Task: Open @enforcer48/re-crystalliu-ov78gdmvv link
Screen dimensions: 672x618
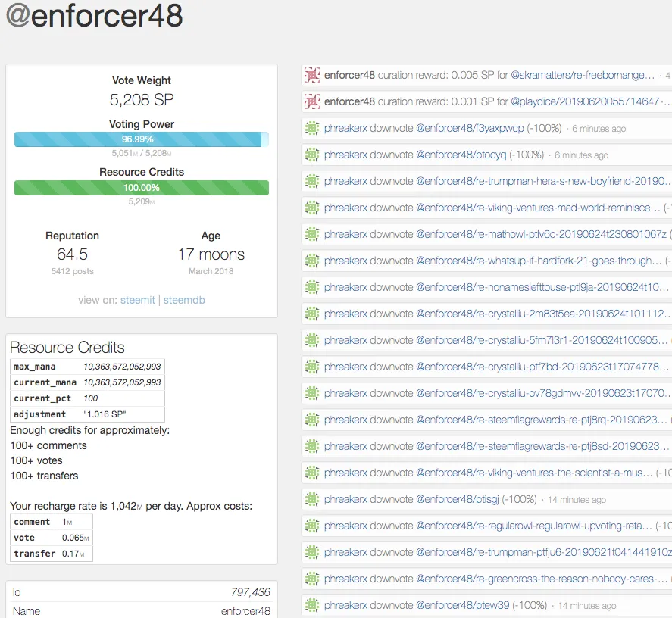Action: tap(543, 393)
